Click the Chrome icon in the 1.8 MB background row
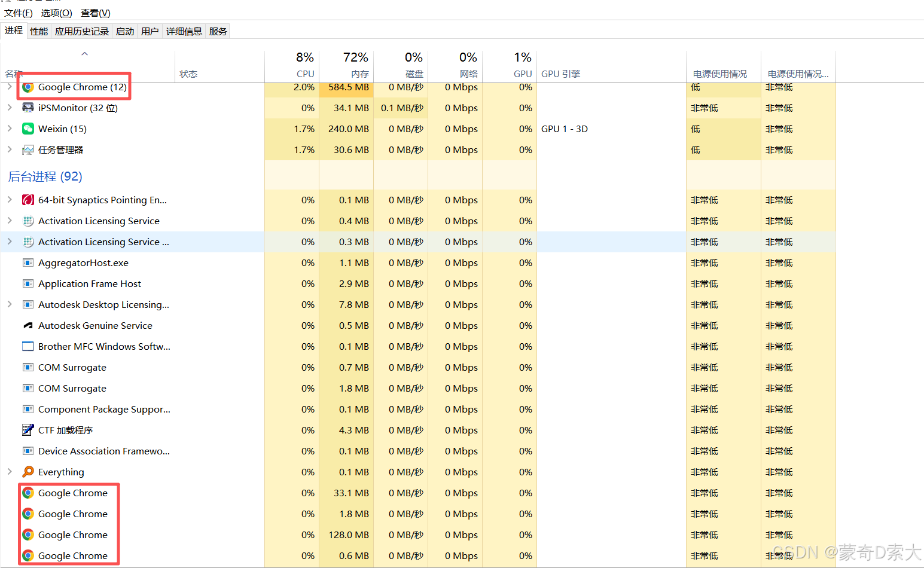 [x=28, y=514]
